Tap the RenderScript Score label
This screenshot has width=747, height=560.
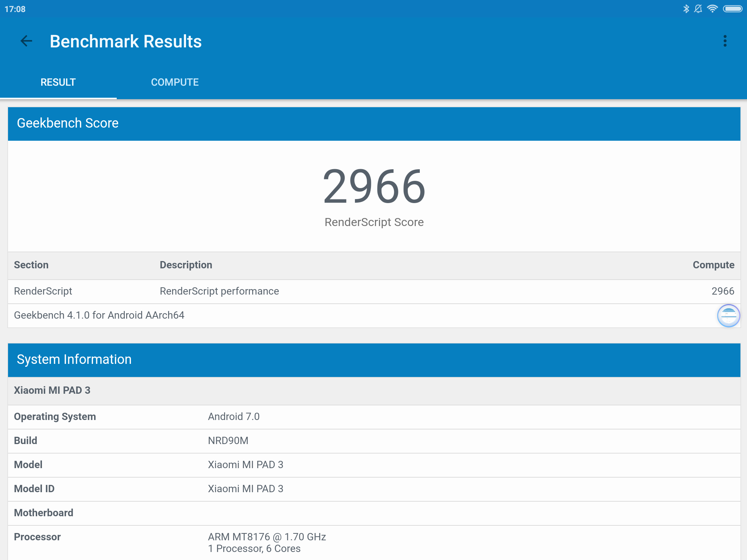(374, 222)
